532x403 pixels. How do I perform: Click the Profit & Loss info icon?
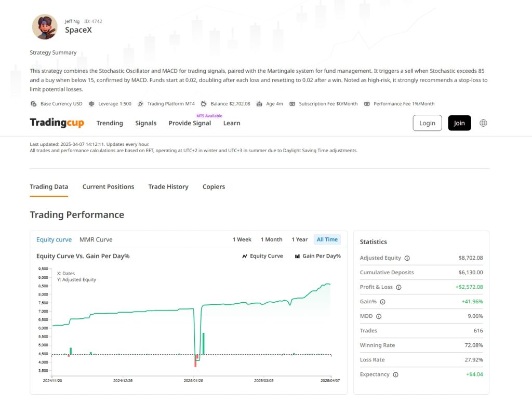click(x=398, y=287)
